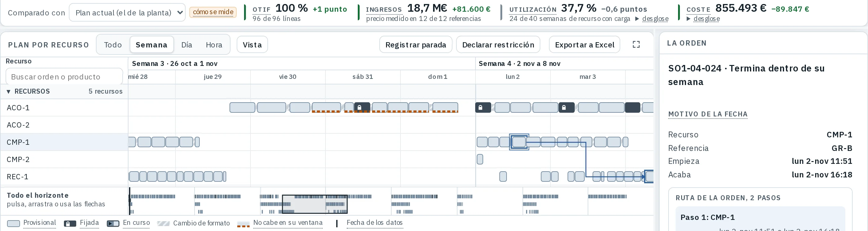The image size is (868, 231).
Task: Select the Semana tab
Action: (x=152, y=45)
